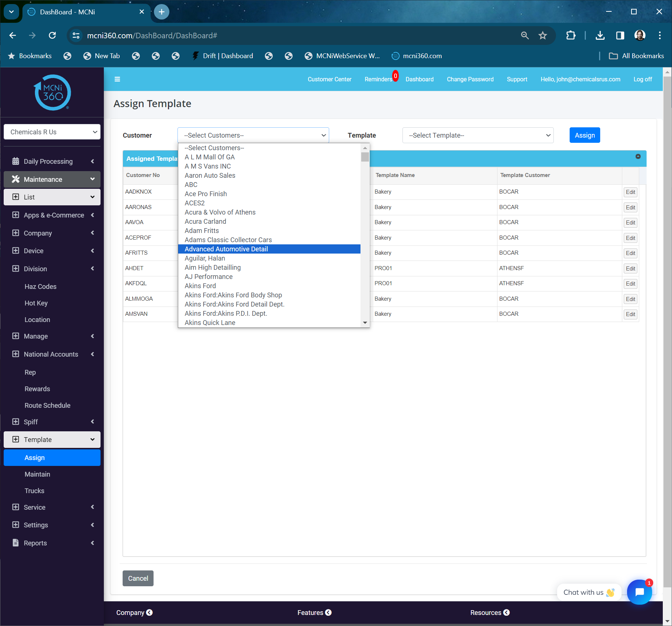Click the Assign button
The width and height of the screenshot is (672, 626).
584,135
